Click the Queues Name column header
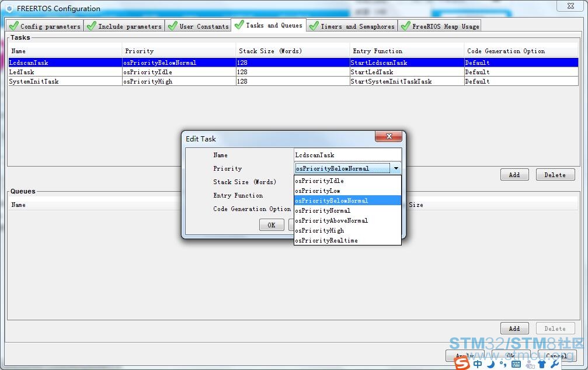The width and height of the screenshot is (588, 370). point(18,205)
